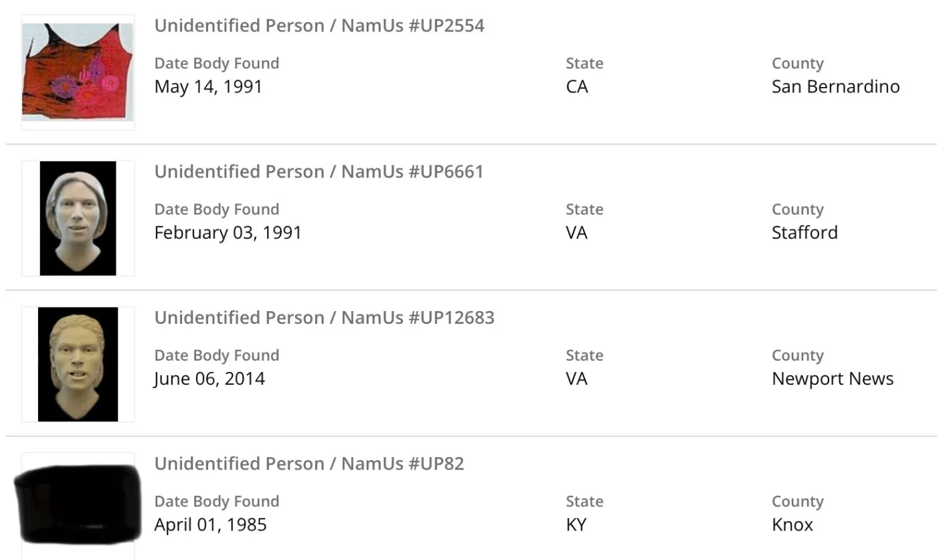
Task: Select Knox county value
Action: pyautogui.click(x=792, y=525)
